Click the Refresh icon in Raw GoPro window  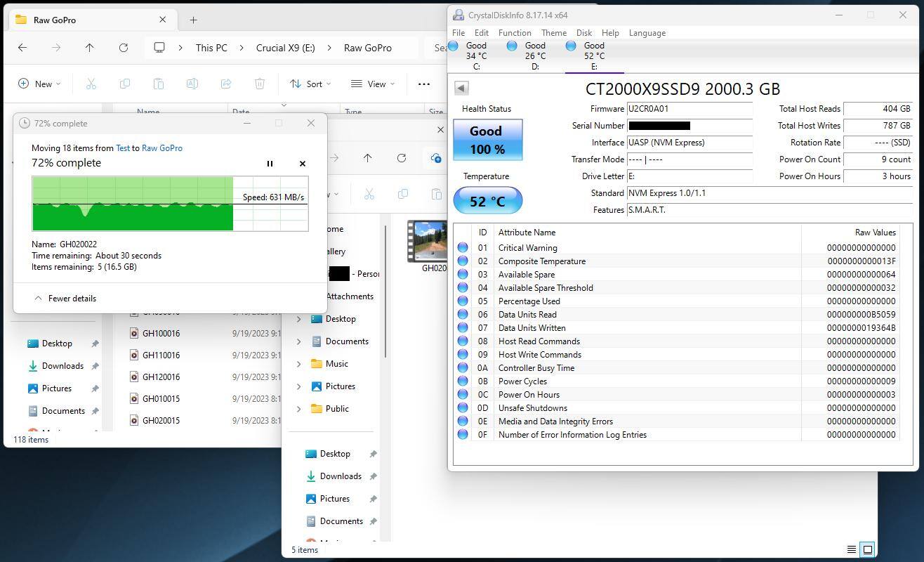click(124, 48)
